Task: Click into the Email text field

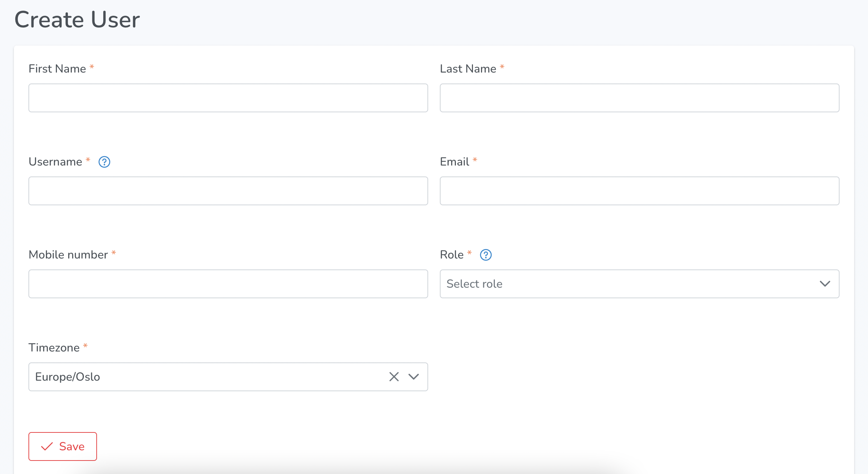Action: pos(639,191)
